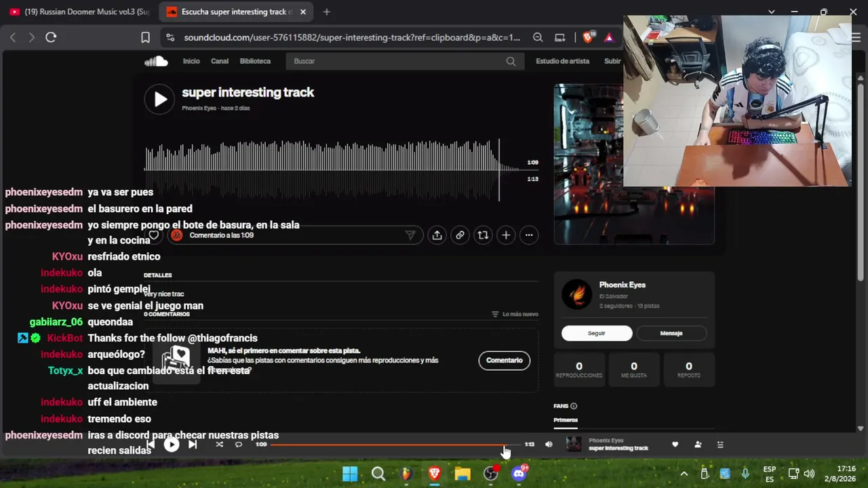Send the comment with the paper plane icon

click(x=410, y=235)
